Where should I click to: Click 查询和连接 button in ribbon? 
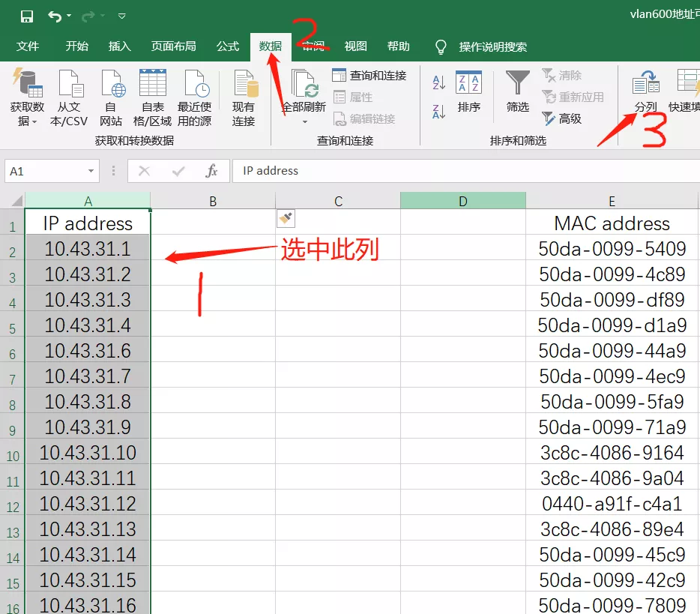click(369, 76)
